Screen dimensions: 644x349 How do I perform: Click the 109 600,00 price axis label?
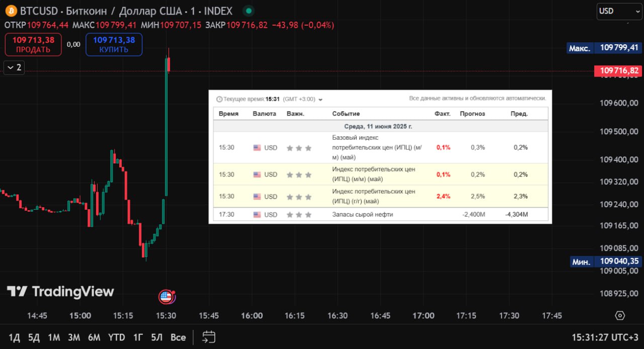coord(619,103)
